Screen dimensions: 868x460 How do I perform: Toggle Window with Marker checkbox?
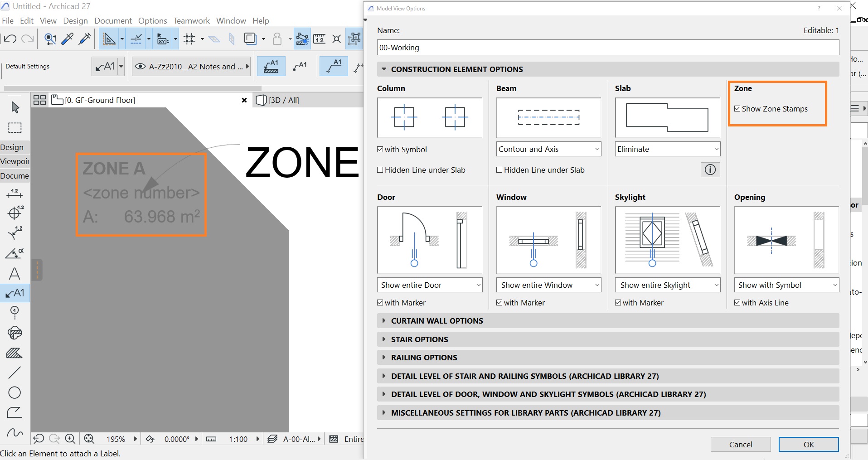[499, 303]
